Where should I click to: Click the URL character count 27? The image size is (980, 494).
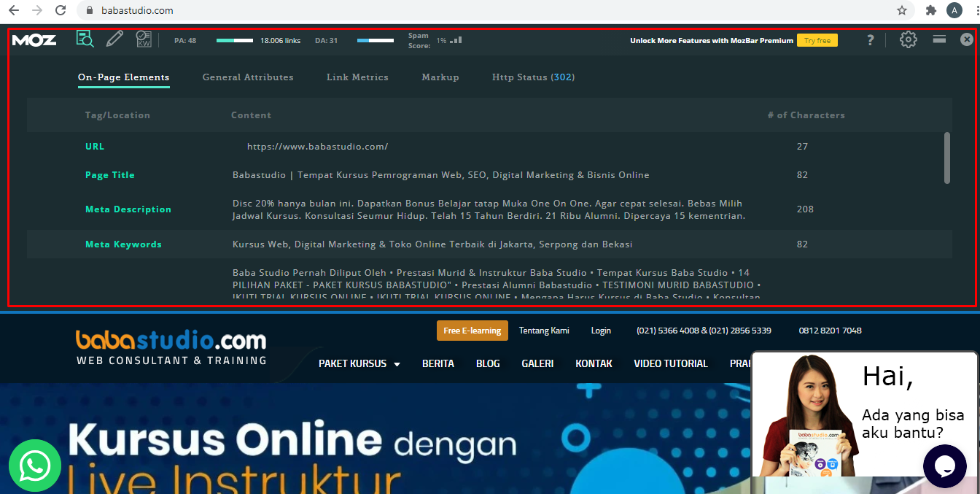click(802, 147)
